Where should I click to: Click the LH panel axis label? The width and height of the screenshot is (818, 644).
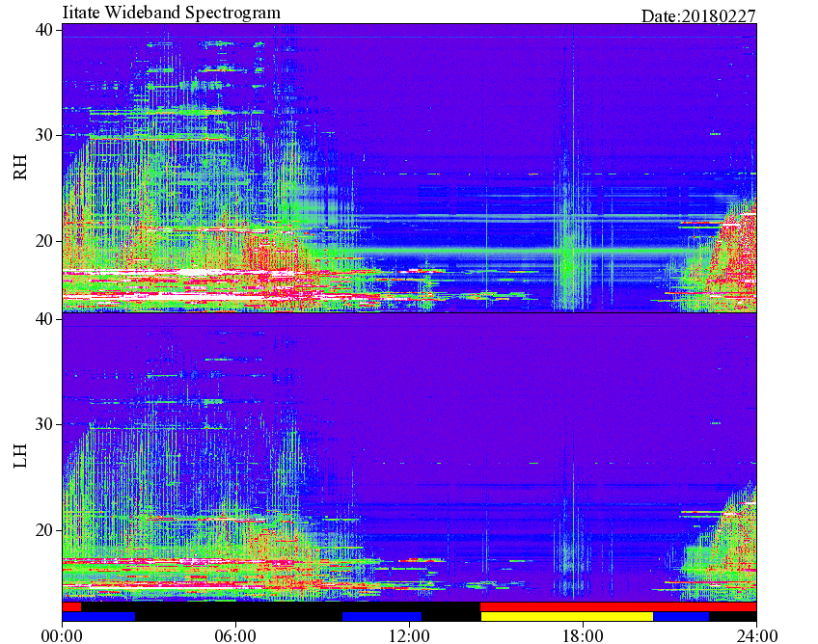coord(20,456)
